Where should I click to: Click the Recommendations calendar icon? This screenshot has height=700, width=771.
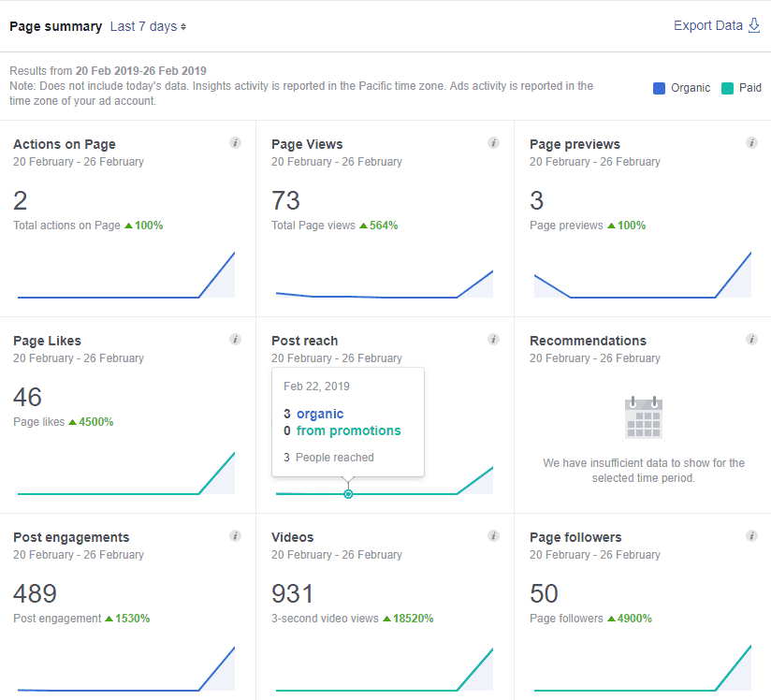click(x=643, y=417)
